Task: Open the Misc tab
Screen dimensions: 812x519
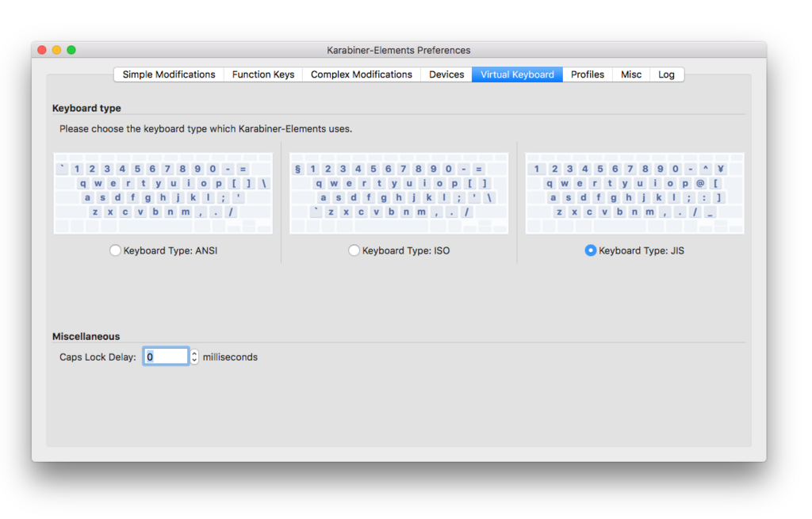Action: (x=630, y=74)
